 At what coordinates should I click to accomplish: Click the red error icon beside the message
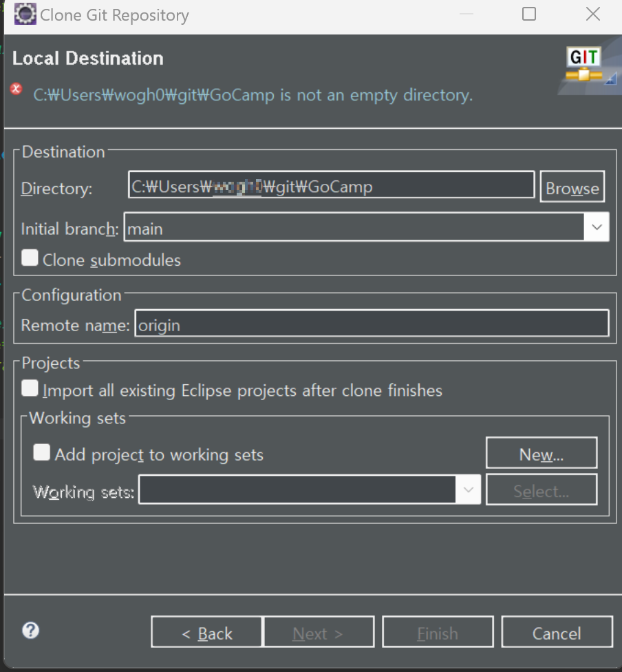(17, 89)
